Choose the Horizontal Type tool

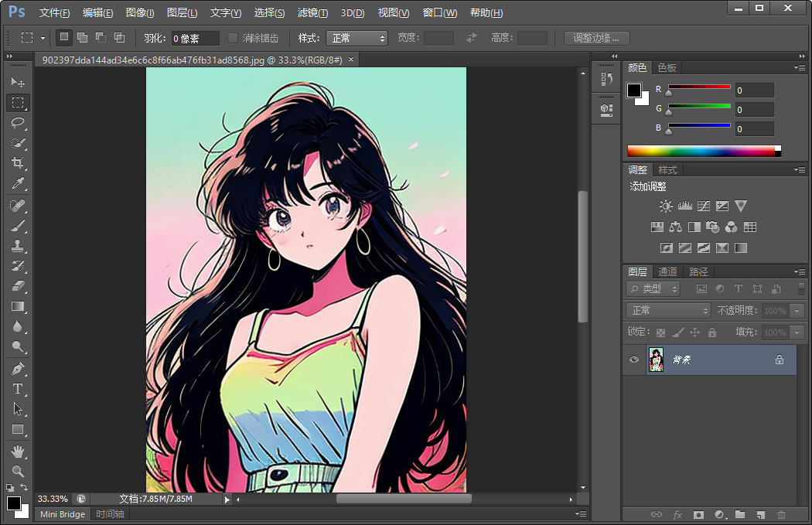click(x=18, y=390)
